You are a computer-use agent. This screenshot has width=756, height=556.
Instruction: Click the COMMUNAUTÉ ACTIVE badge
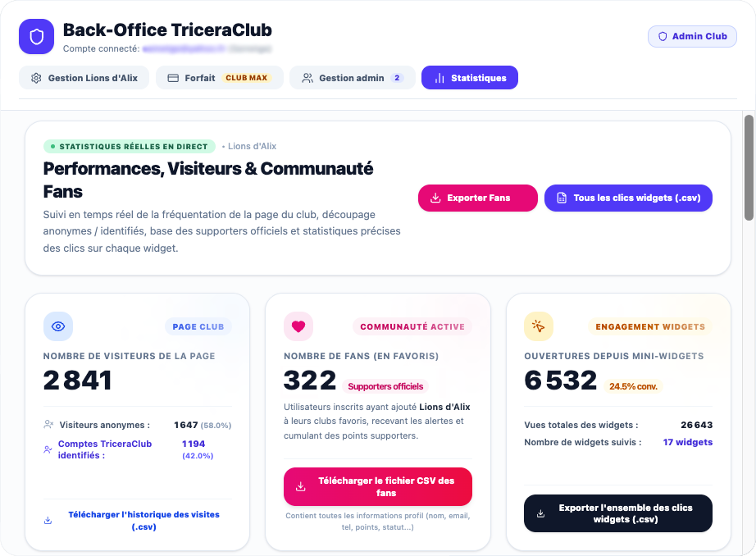[412, 327]
